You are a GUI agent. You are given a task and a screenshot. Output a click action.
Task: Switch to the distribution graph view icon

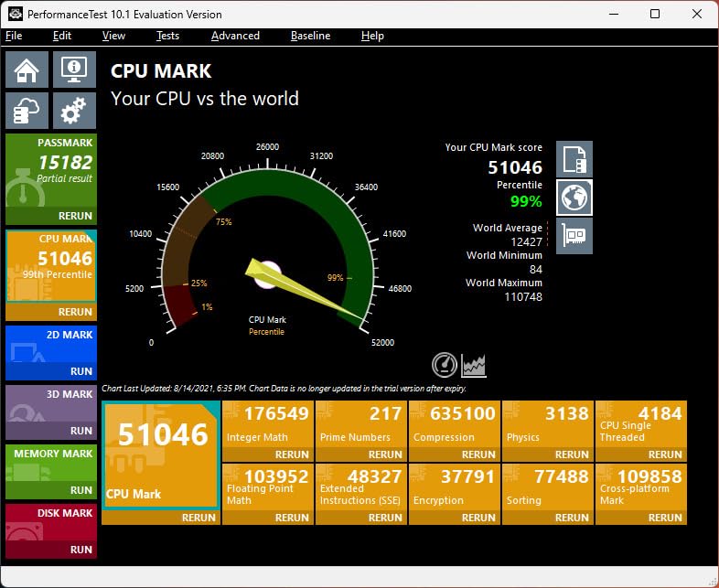473,365
